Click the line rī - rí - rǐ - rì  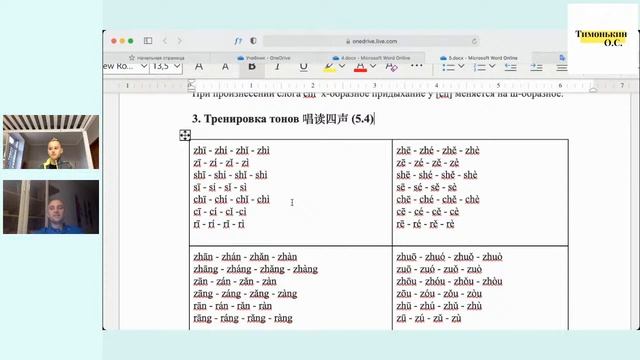[x=219, y=224]
